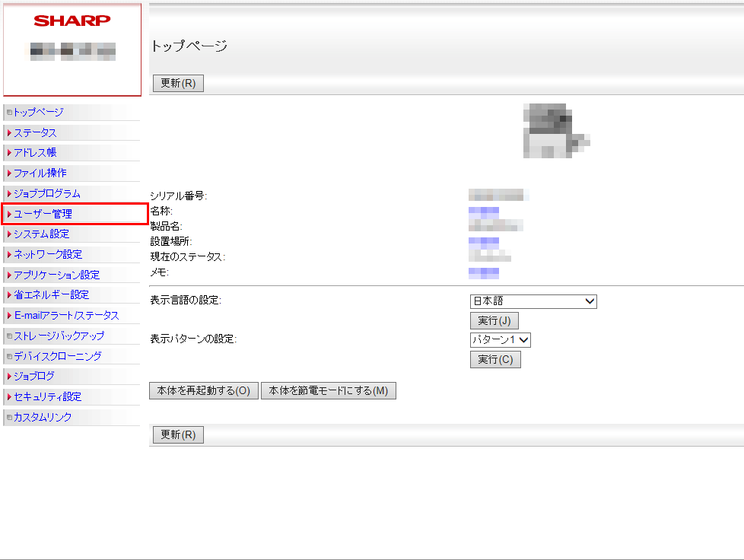
Task: Expand the ファイル操作 section
Action: (x=40, y=173)
